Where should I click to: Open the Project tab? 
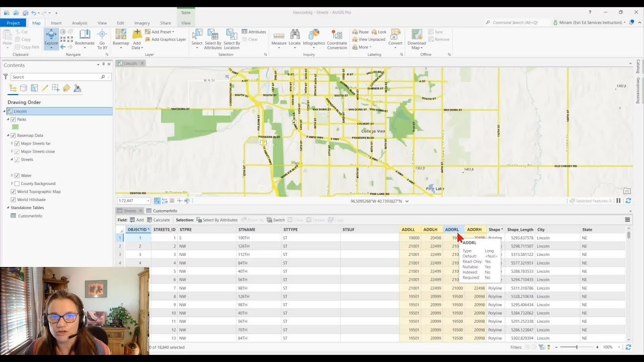click(14, 23)
